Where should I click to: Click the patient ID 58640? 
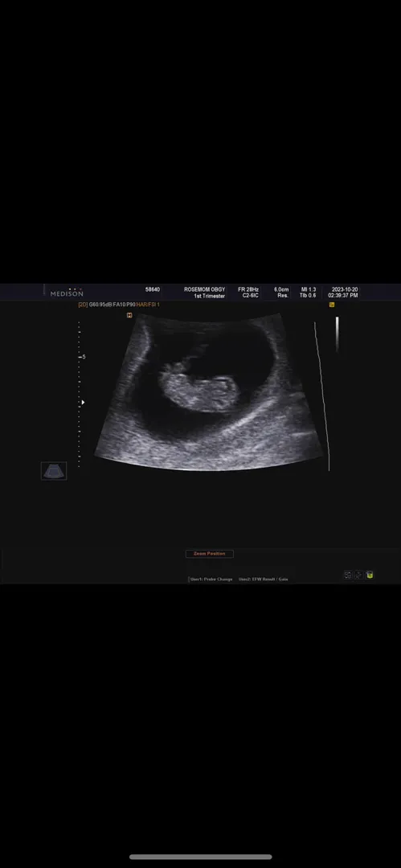tap(153, 289)
